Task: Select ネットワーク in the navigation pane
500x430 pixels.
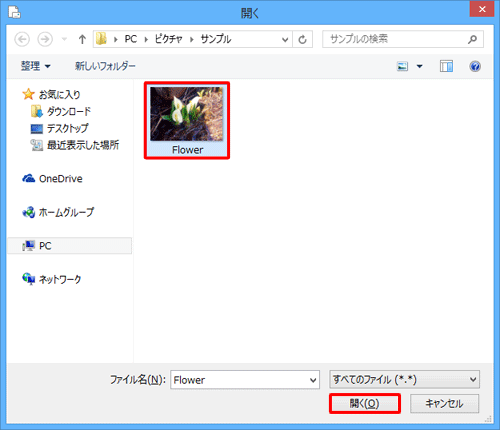Action: pyautogui.click(x=60, y=279)
